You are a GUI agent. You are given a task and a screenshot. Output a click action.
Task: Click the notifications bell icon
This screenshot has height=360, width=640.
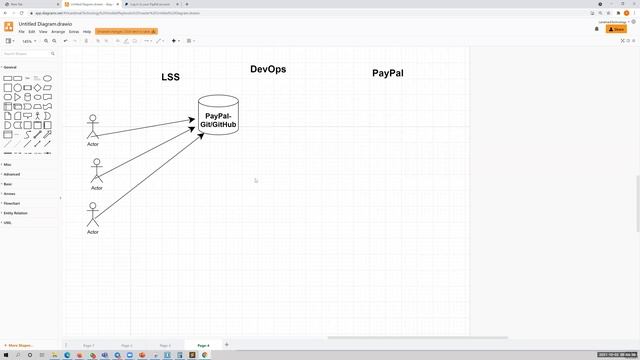596,29
